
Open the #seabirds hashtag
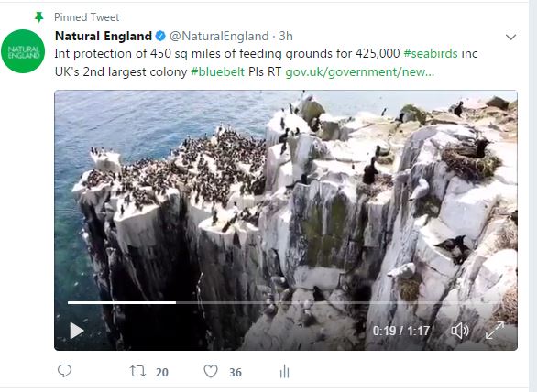(x=431, y=54)
